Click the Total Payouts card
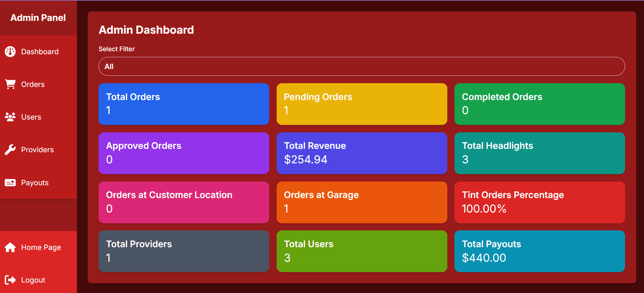 tap(539, 251)
